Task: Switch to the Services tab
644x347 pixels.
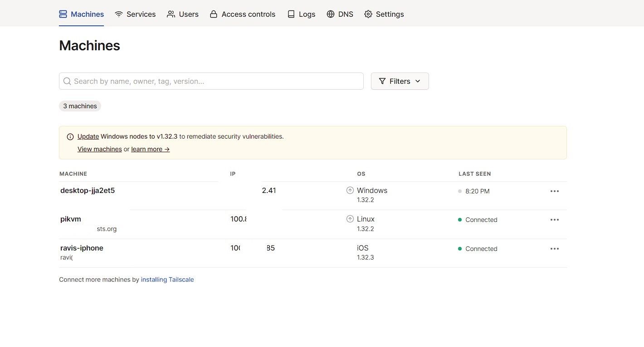Action: 135,14
